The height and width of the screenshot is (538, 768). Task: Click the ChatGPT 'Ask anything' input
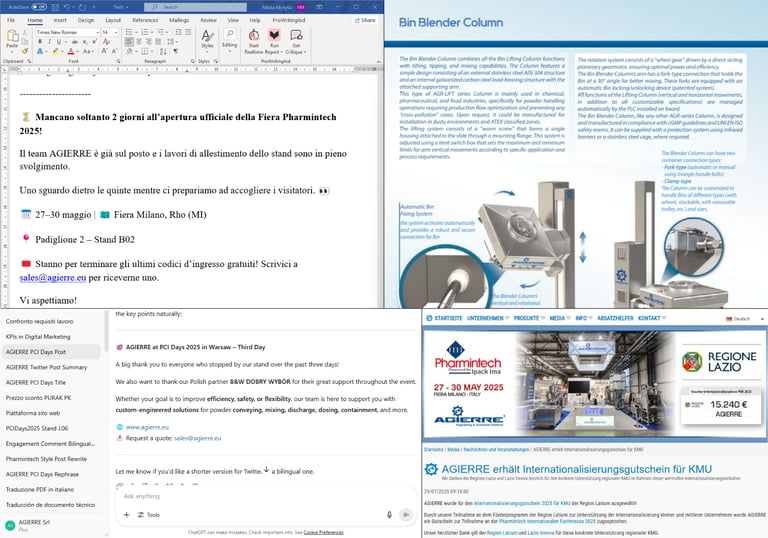click(266, 496)
